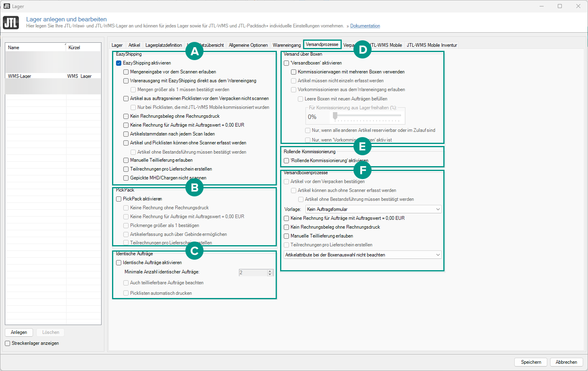Image resolution: width=588 pixels, height=371 pixels.
Task: Check Artikel aus auftragsreinen Picklisten nicht scannen
Action: point(126,98)
